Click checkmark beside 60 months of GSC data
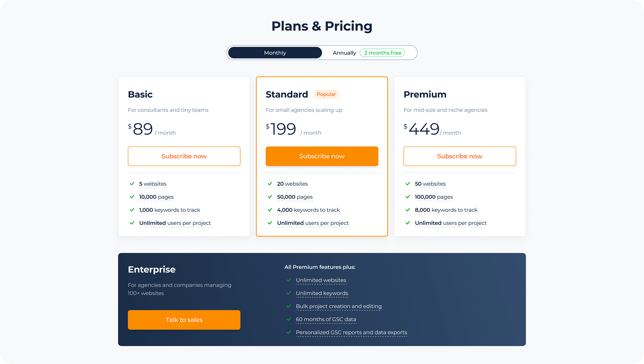644x364 pixels. click(x=289, y=319)
